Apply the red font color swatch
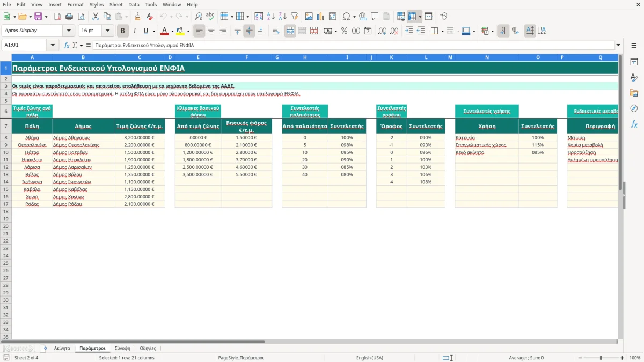The width and height of the screenshot is (644, 362). click(x=165, y=31)
